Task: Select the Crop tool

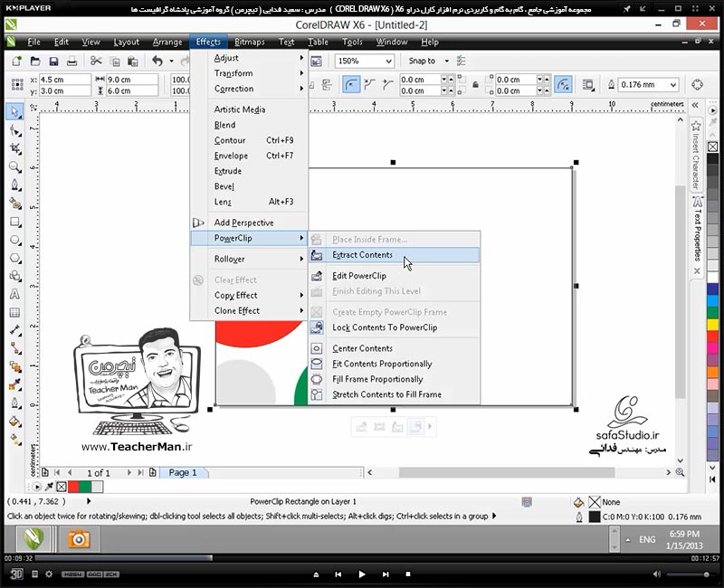Action: 14,148
